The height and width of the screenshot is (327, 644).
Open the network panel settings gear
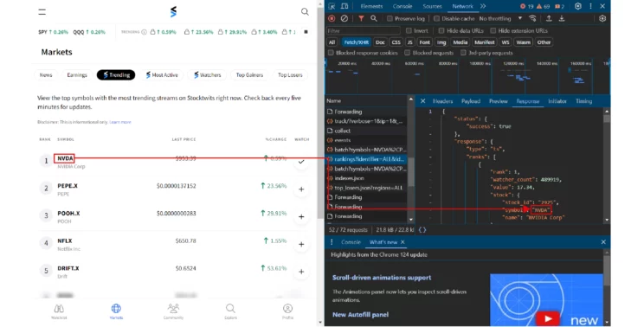click(x=602, y=18)
